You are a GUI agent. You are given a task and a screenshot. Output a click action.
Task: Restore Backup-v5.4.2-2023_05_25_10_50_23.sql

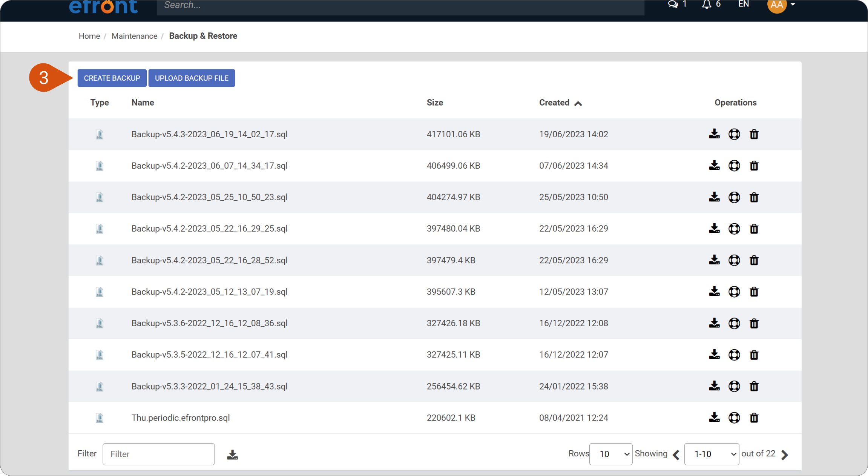(734, 197)
